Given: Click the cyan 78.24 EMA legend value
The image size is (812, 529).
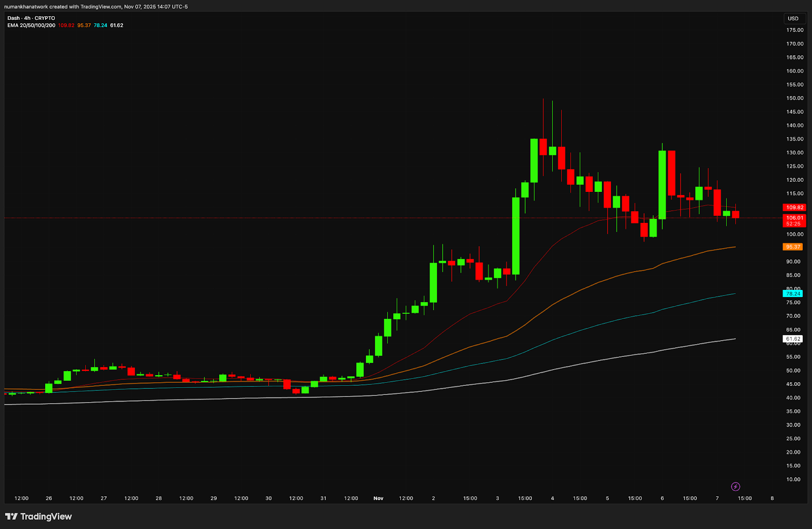Looking at the screenshot, I should point(100,25).
